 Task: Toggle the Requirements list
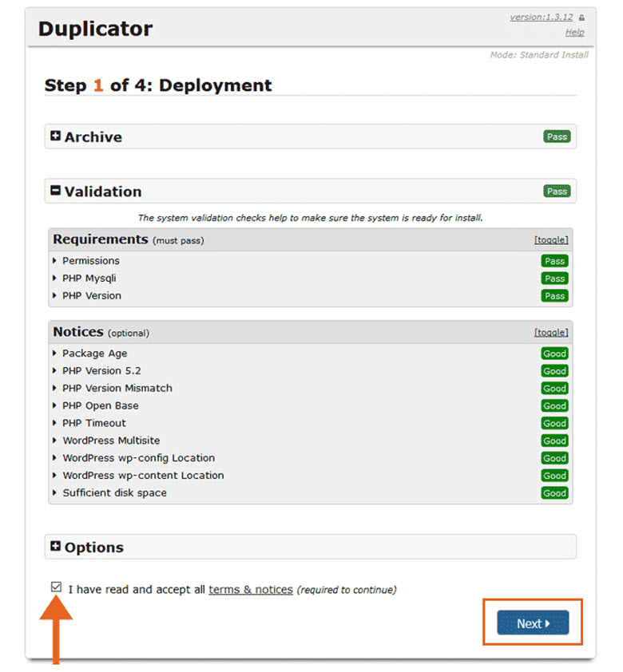(x=551, y=240)
